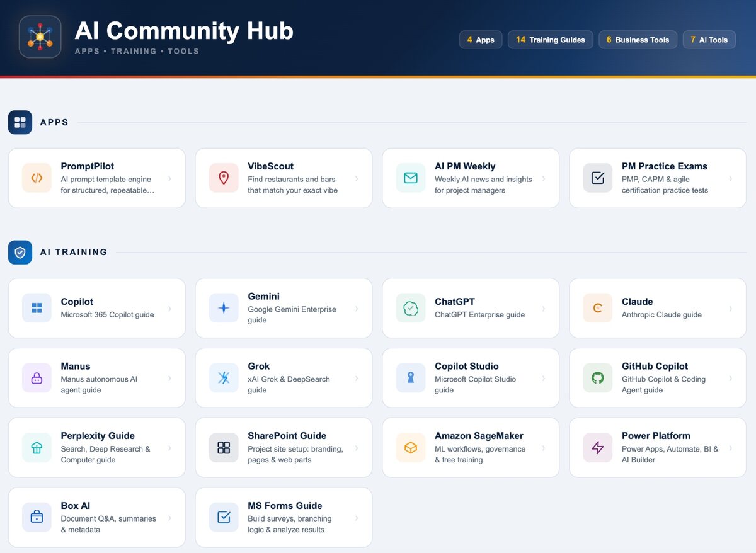756x553 pixels.
Task: Click the Perplexity Guide teal icon
Action: [x=37, y=448]
